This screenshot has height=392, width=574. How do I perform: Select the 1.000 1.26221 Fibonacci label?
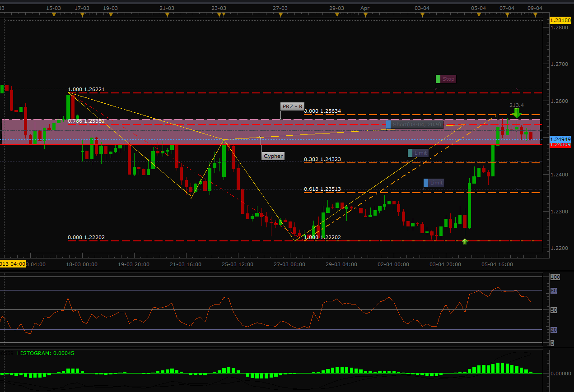coord(86,89)
